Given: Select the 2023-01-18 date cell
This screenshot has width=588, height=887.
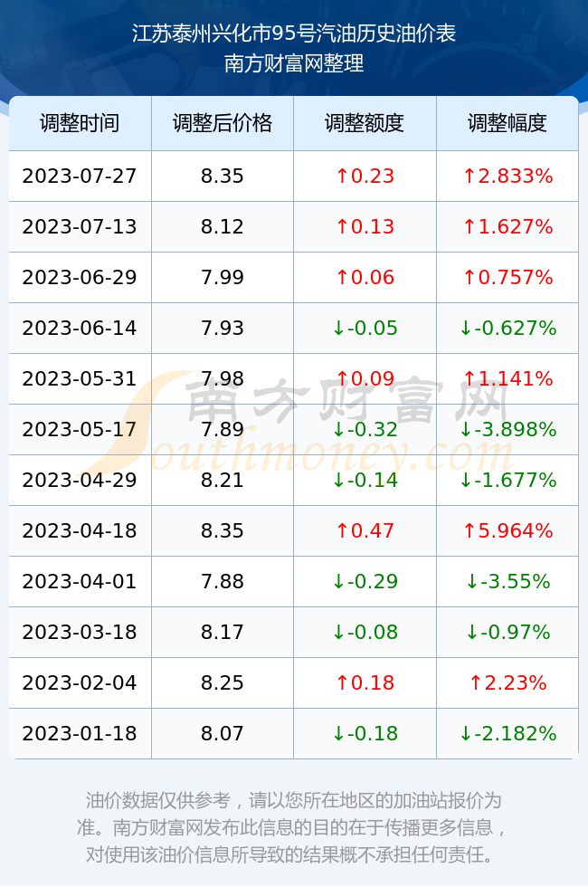Looking at the screenshot, I should click(80, 734).
